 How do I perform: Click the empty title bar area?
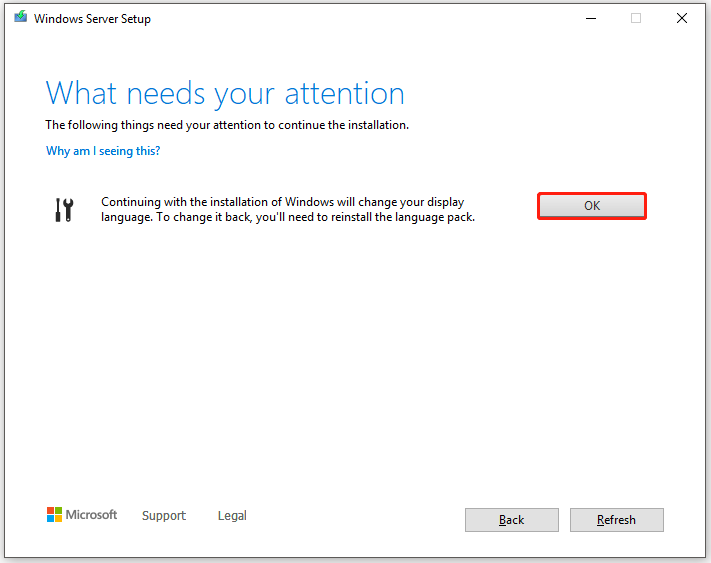[363, 18]
